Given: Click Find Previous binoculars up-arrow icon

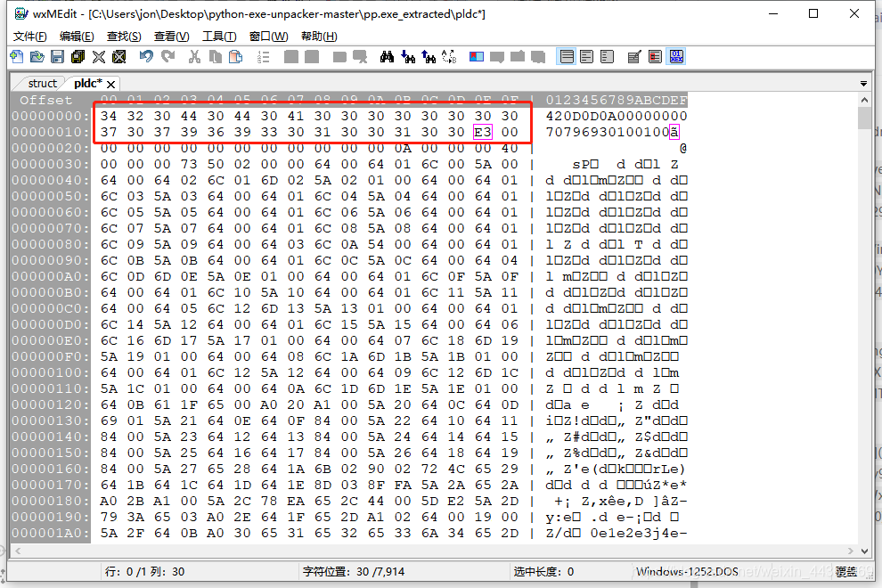Looking at the screenshot, I should [x=429, y=57].
